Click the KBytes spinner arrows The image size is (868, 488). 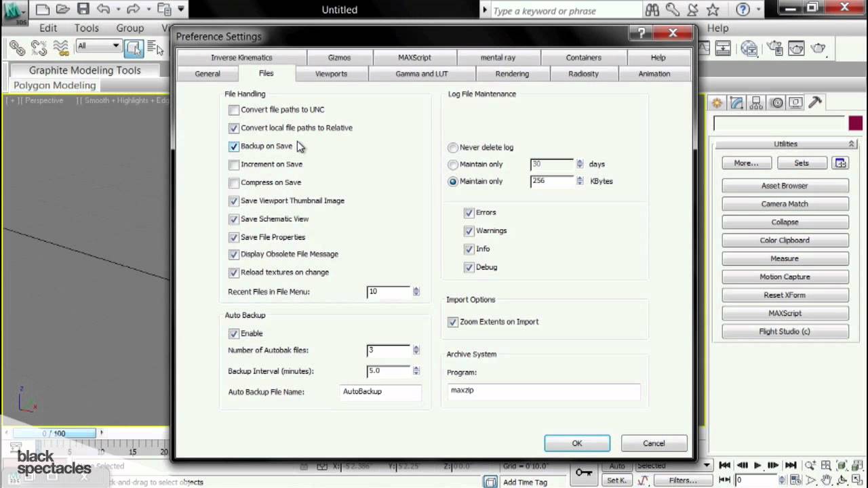pyautogui.click(x=580, y=181)
